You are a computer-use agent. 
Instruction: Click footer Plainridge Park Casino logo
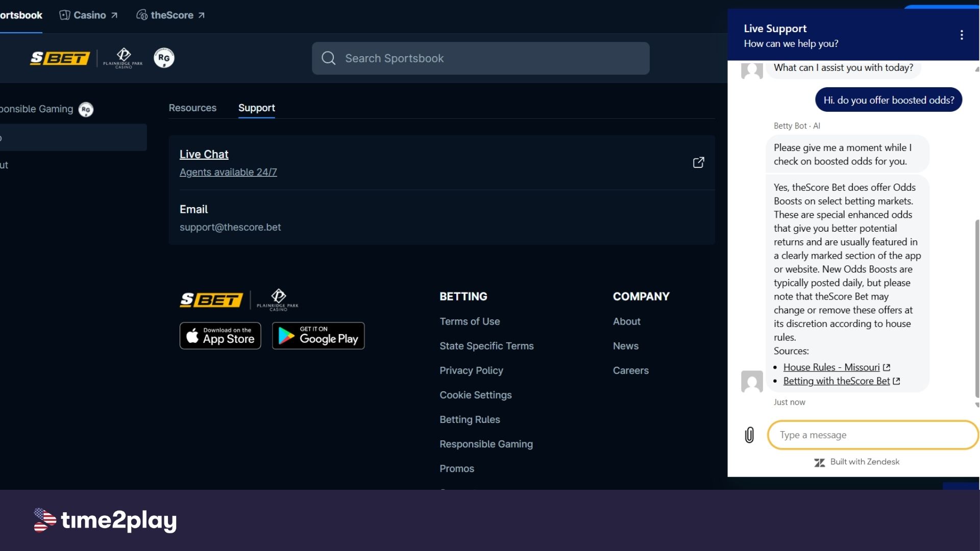[277, 300]
